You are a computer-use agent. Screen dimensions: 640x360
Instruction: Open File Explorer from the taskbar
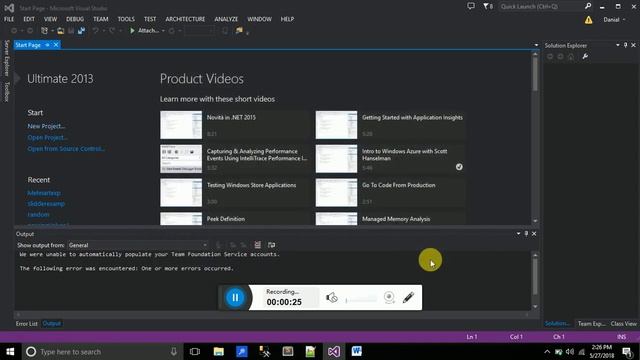point(218,351)
